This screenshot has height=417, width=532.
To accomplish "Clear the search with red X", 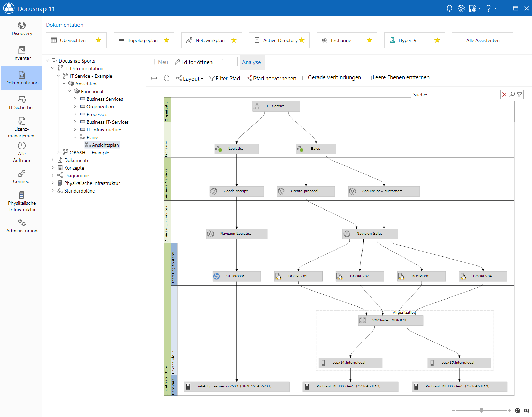I will tap(504, 95).
